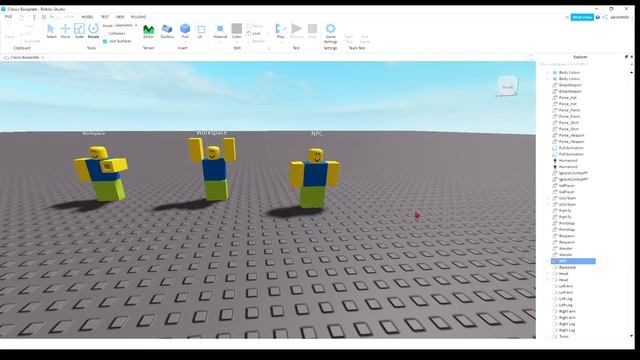The height and width of the screenshot is (360, 640).
Task: Activate the Rotate tool
Action: (93, 31)
